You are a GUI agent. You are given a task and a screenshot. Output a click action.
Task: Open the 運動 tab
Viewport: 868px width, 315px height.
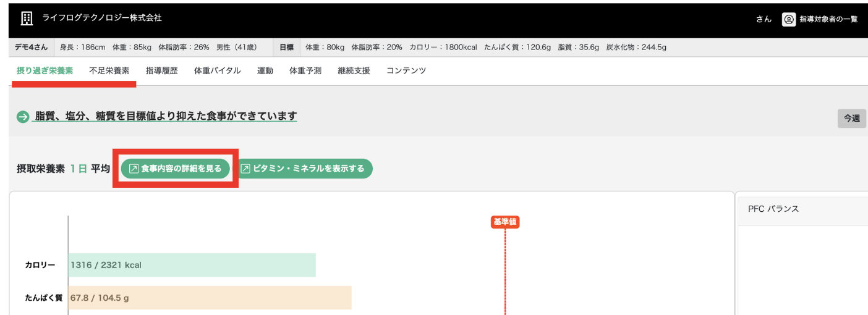265,70
